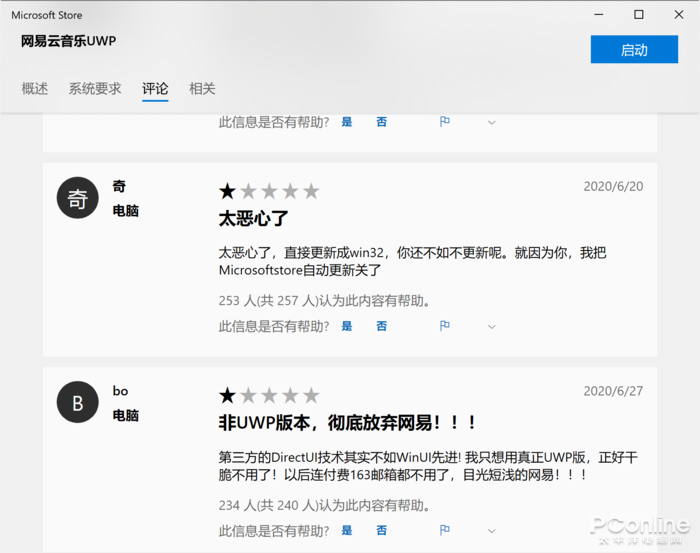Screen dimensions: 700x553
Task: Expand the chevron under bo's review
Action: click(x=492, y=531)
